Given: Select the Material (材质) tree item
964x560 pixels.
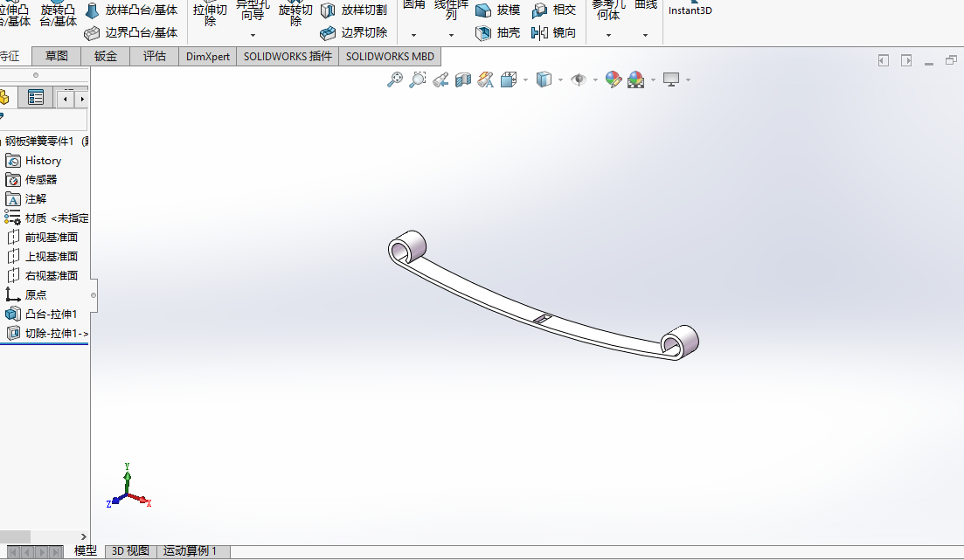Looking at the screenshot, I should 45,218.
